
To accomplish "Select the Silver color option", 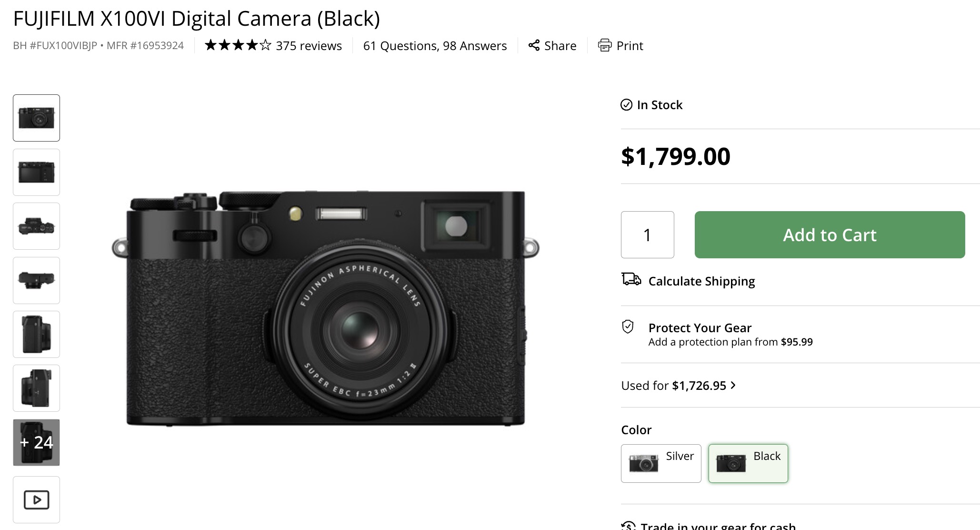I will coord(661,463).
